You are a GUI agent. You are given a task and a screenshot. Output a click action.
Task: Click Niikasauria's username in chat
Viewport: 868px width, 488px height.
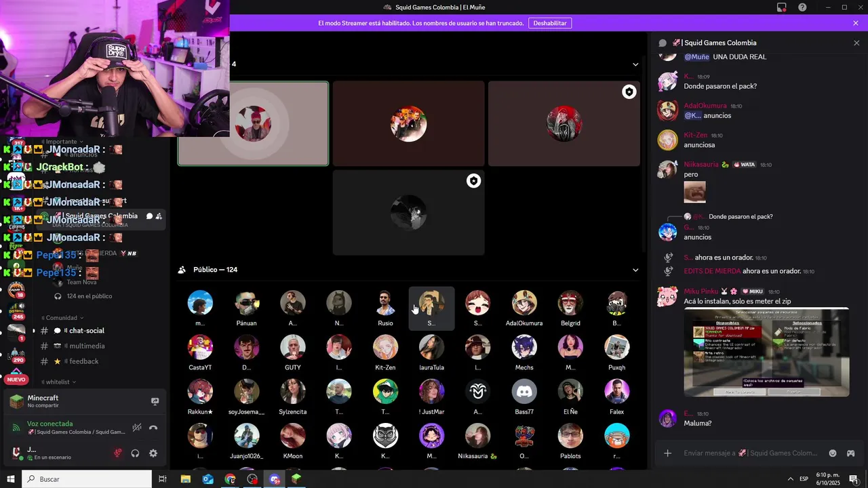pos(701,165)
